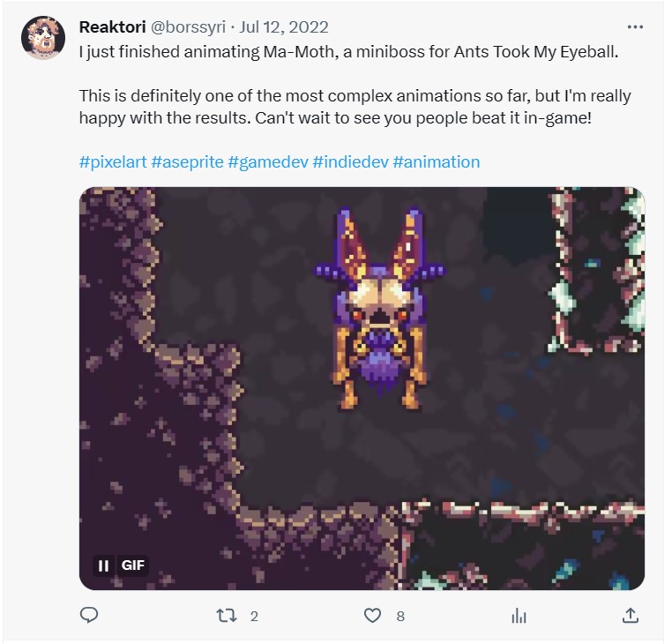
Task: Share the tweet via upload icon
Action: pos(630,616)
